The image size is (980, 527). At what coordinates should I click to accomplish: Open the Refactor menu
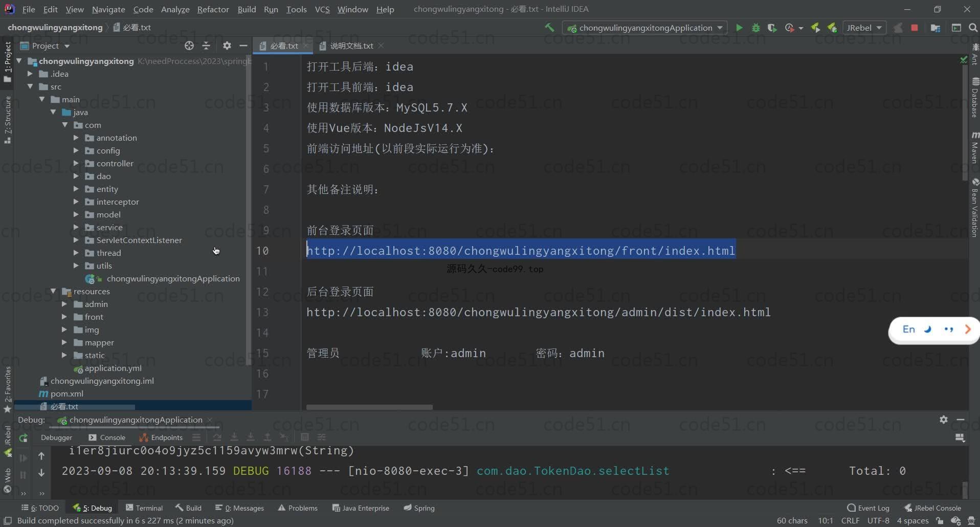point(213,9)
